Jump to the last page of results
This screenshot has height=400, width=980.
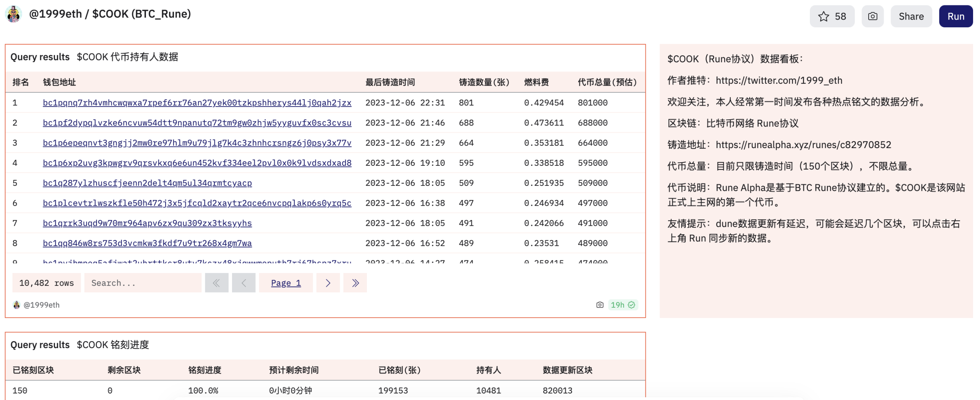pos(355,283)
